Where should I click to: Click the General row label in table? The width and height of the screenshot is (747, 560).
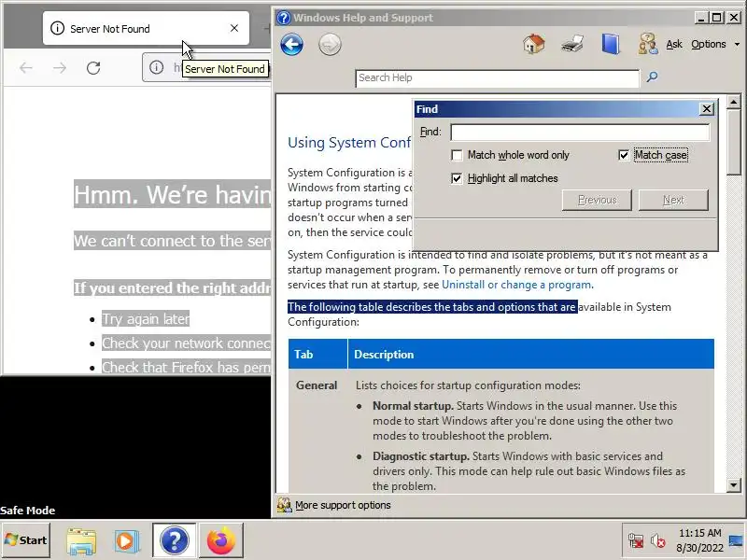[317, 385]
